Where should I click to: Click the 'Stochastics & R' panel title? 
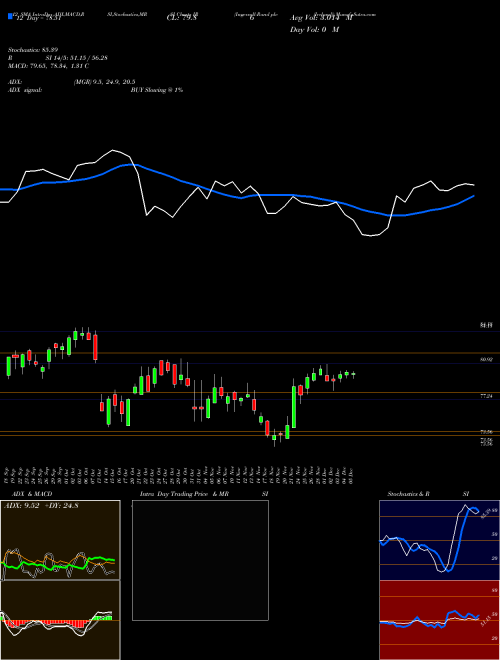point(409,494)
